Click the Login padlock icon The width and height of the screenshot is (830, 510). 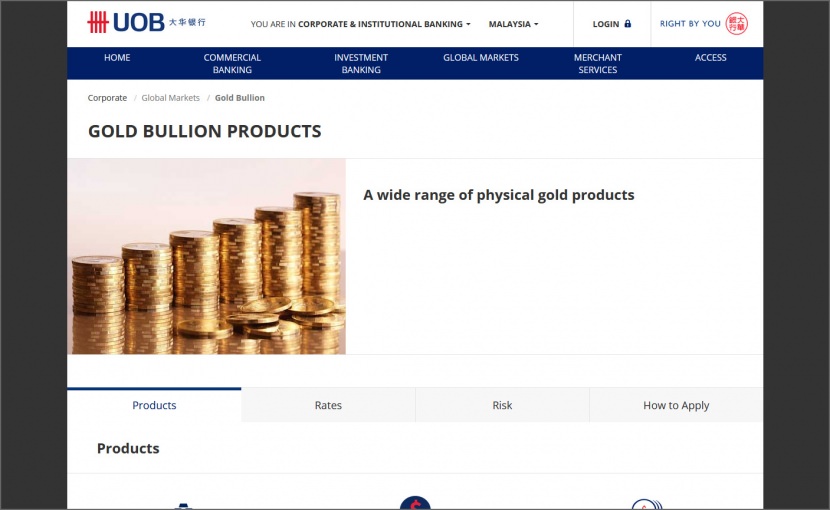point(628,24)
